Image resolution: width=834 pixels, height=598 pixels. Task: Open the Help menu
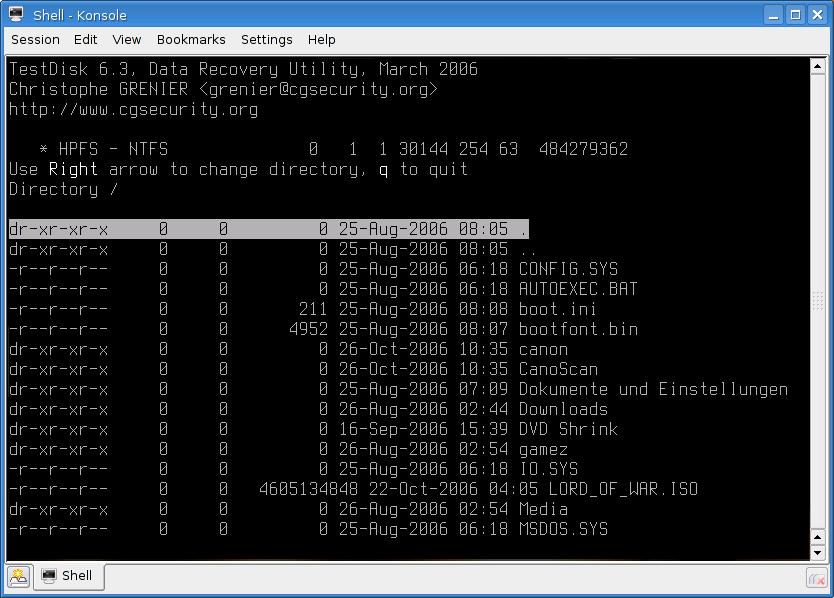321,40
